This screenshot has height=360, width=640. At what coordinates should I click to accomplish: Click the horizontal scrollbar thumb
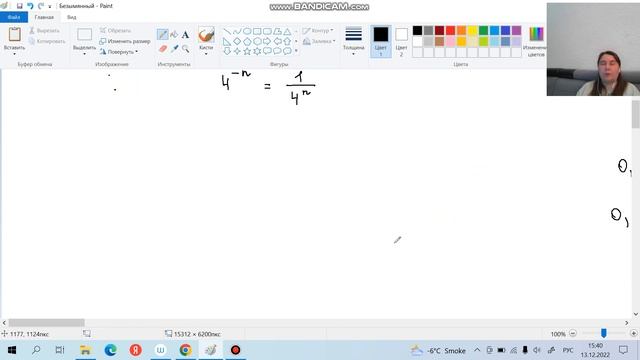(x=47, y=322)
